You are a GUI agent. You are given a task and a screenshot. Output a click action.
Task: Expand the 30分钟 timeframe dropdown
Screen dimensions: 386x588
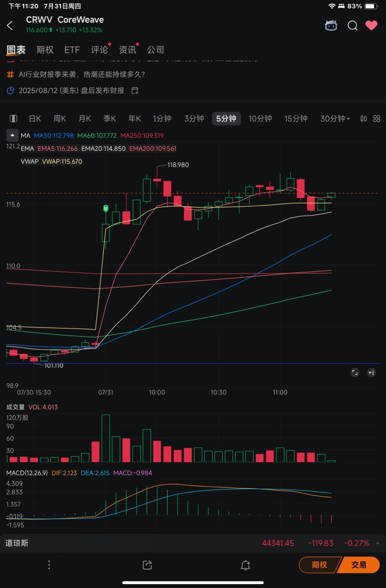pyautogui.click(x=335, y=118)
